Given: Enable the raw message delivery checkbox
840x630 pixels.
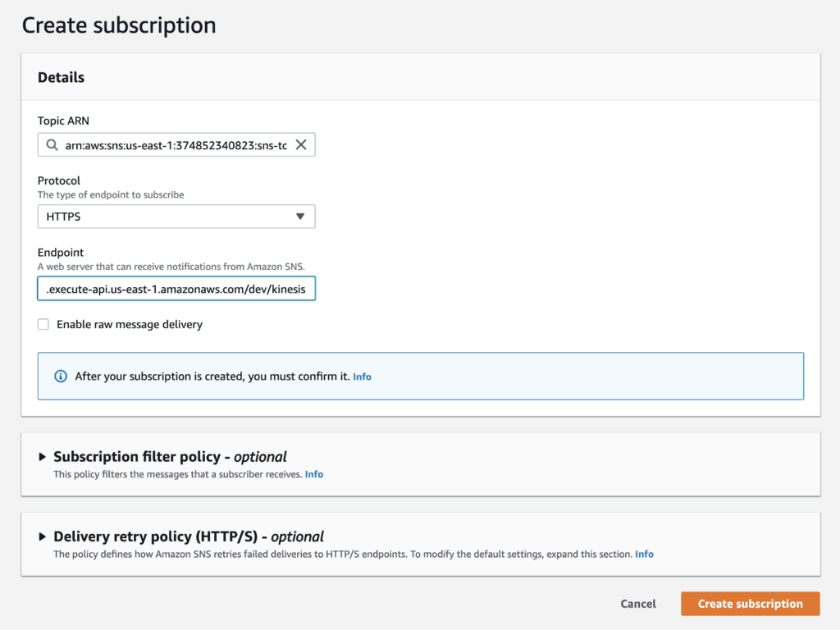Looking at the screenshot, I should [x=43, y=325].
